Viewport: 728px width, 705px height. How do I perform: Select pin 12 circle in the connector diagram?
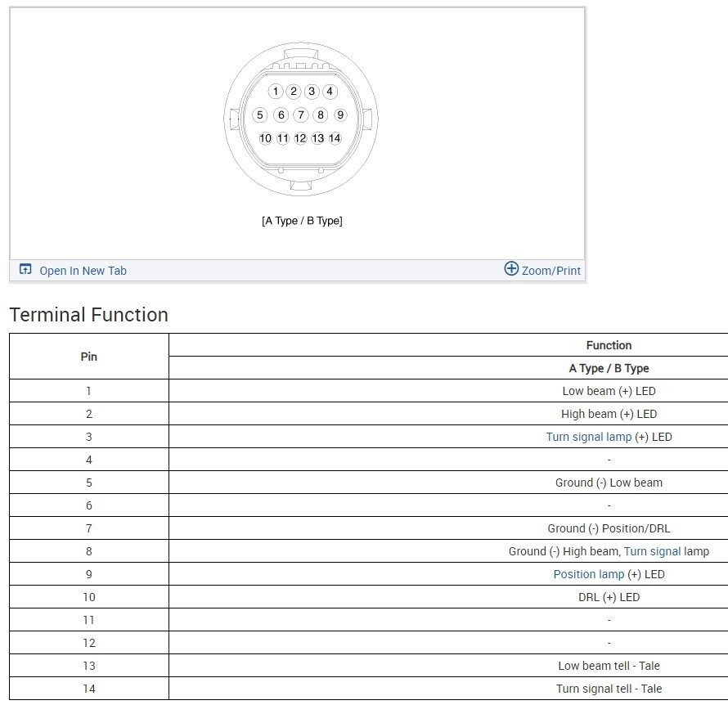coord(300,138)
